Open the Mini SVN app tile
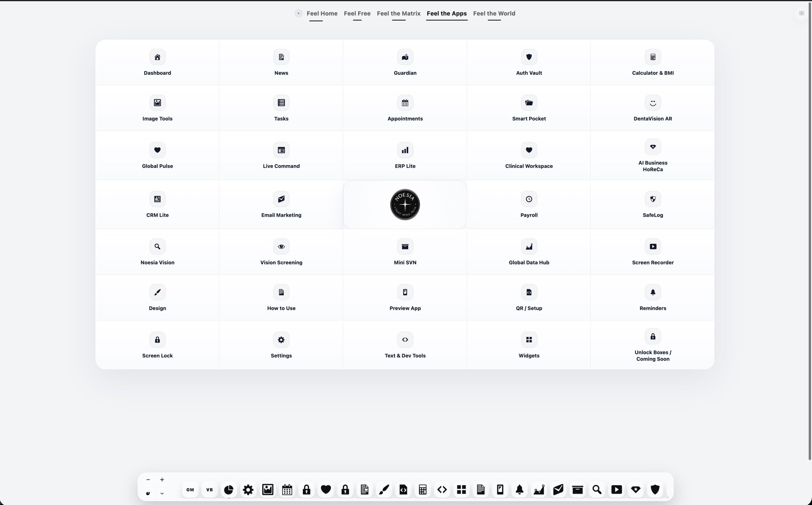 [x=405, y=252]
